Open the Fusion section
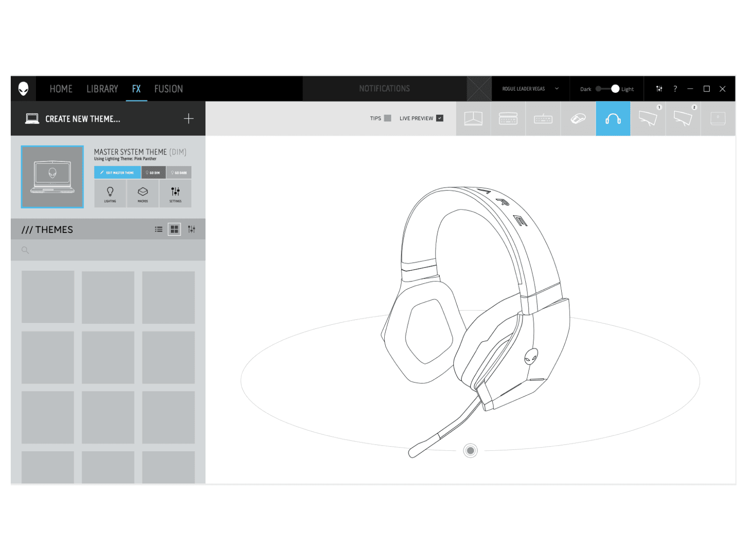 (x=168, y=89)
